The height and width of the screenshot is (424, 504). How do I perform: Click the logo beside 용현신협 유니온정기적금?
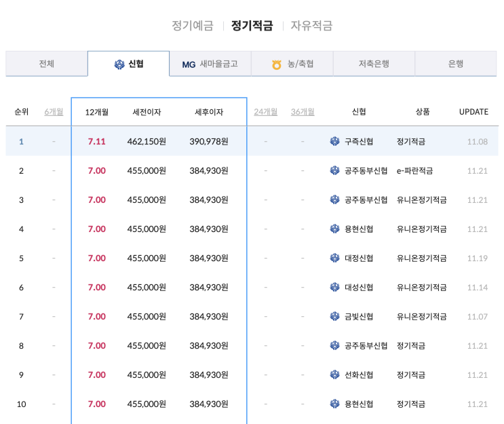pos(334,229)
